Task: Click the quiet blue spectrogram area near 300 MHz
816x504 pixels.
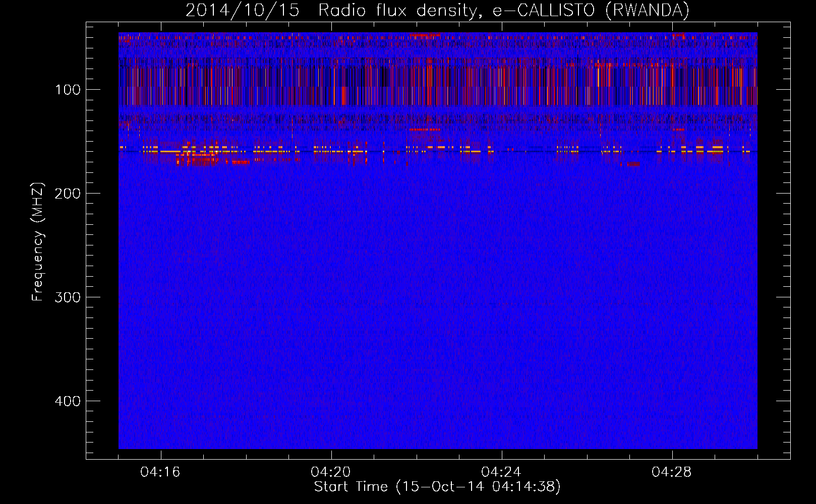Action: pos(437,297)
